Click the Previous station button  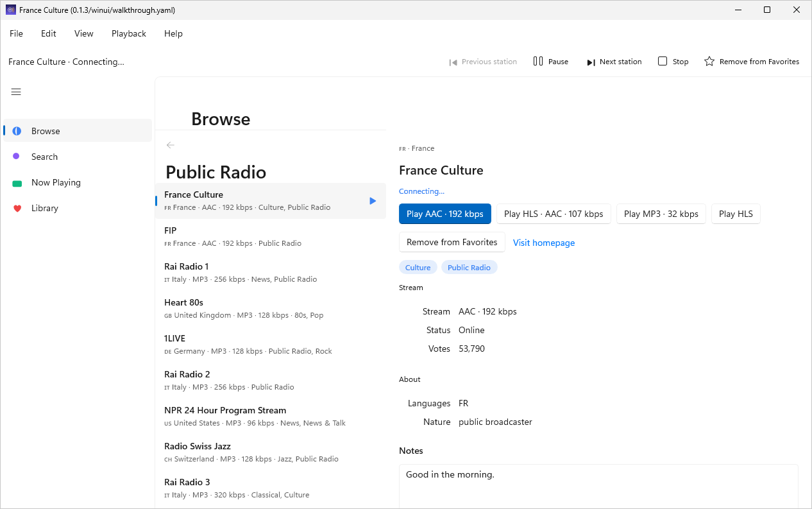(483, 62)
